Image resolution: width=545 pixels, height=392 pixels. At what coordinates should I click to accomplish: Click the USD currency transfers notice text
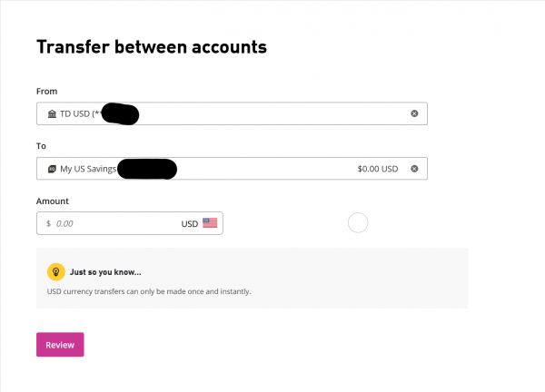click(148, 292)
